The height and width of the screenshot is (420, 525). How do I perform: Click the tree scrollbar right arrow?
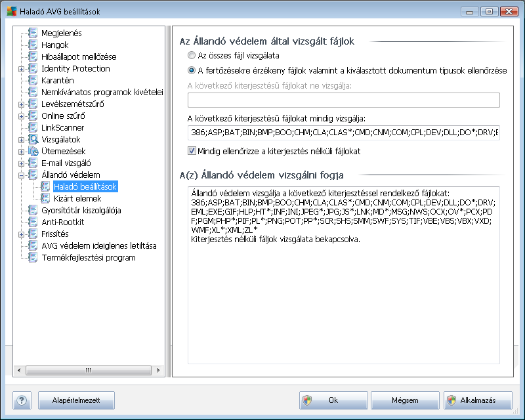[x=158, y=370]
